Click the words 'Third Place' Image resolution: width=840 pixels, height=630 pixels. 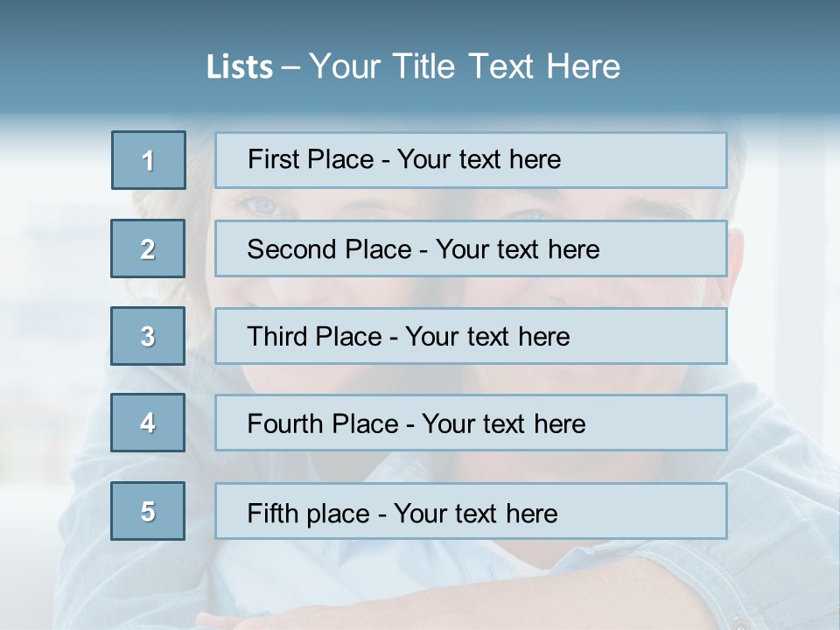(314, 336)
